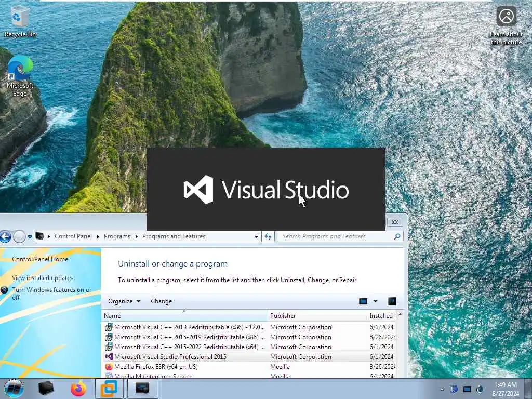This screenshot has height=399, width=532.
Task: Select Microsoft Visual C++ 2013 Redistributable row
Action: [x=249, y=327]
